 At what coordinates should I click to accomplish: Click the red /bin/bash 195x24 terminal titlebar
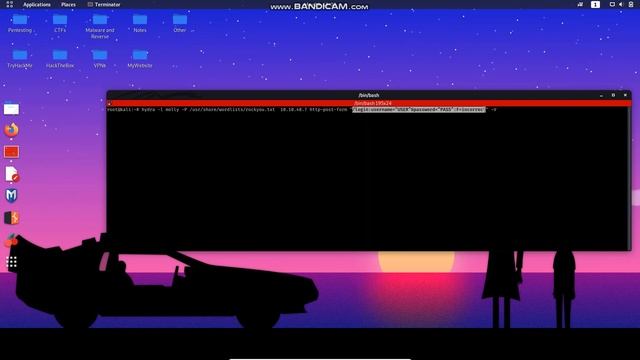click(x=369, y=103)
